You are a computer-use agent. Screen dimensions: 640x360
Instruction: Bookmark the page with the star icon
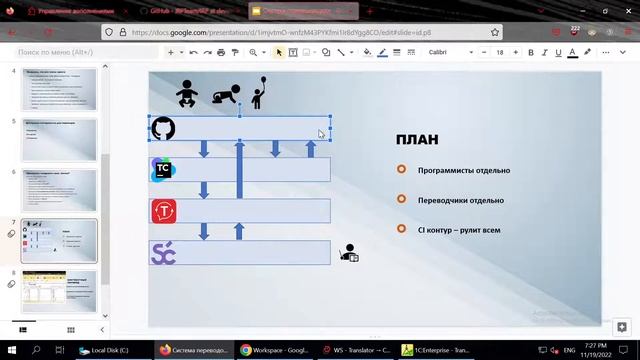495,32
